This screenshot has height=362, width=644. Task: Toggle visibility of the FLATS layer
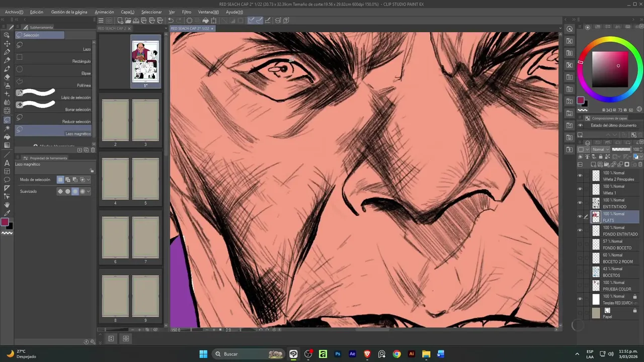pyautogui.click(x=580, y=217)
